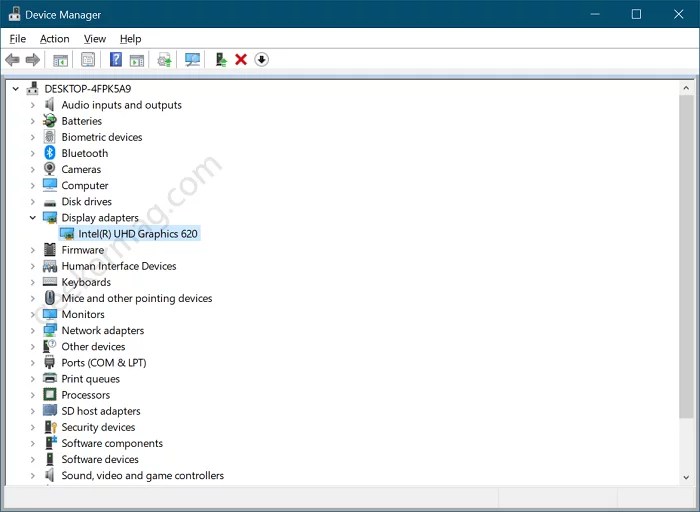
Task: Expand the Network adapters node
Action: click(33, 330)
